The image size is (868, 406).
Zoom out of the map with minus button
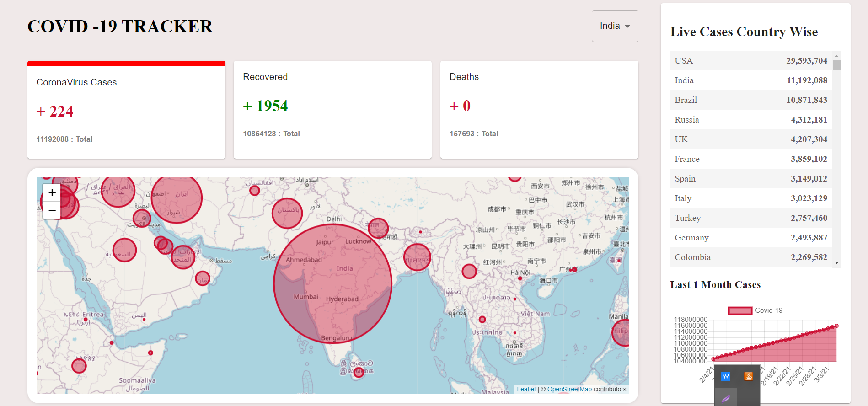pos(52,210)
